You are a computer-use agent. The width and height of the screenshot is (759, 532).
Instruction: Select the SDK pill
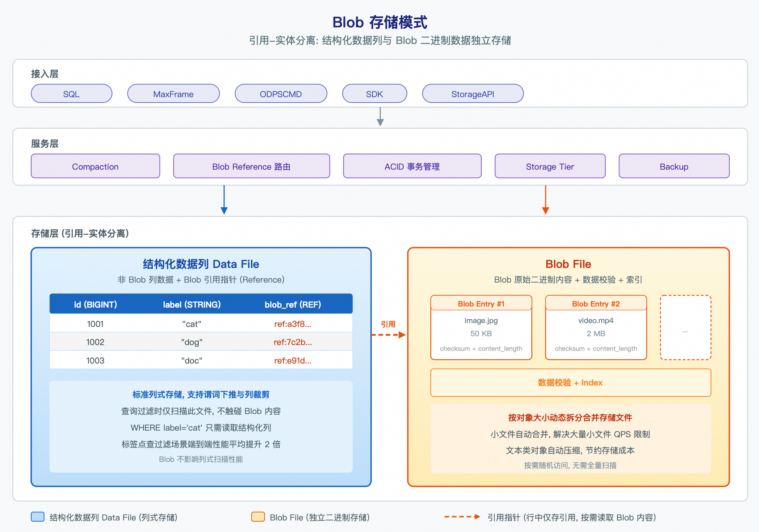[x=374, y=94]
